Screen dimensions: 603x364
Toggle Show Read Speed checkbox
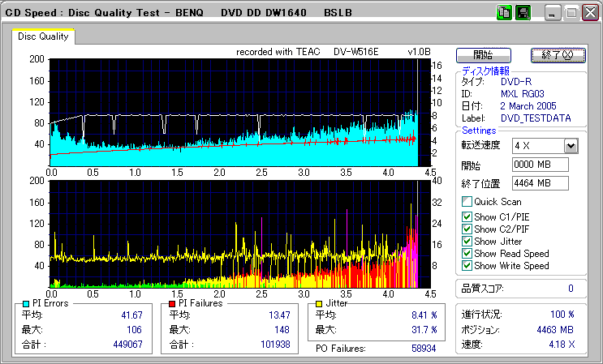tap(467, 254)
